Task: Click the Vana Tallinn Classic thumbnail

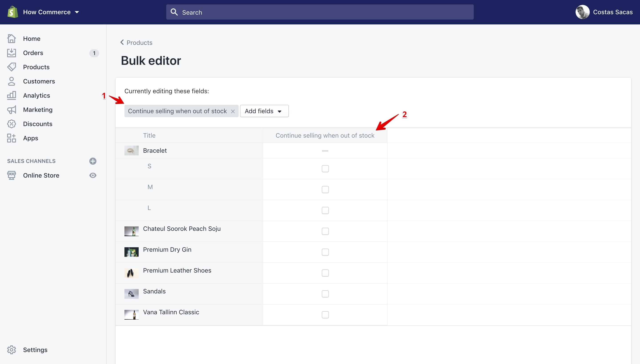Action: coord(131,315)
